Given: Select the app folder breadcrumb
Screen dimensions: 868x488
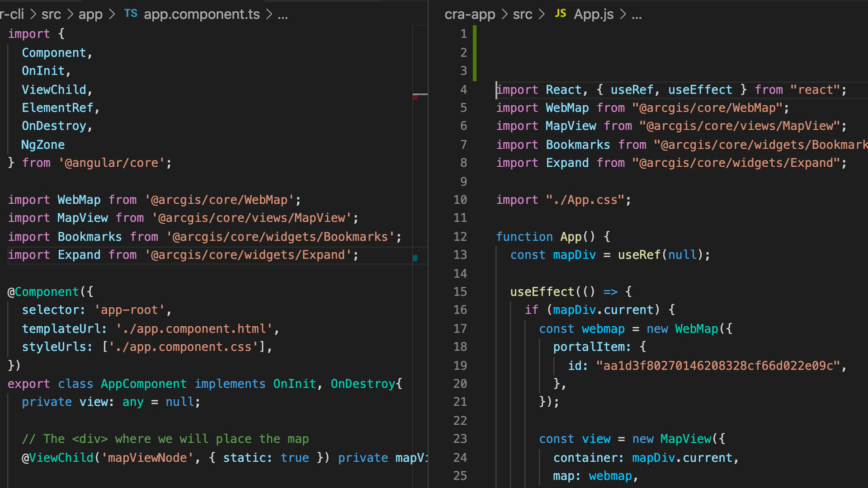Looking at the screenshot, I should click(90, 14).
